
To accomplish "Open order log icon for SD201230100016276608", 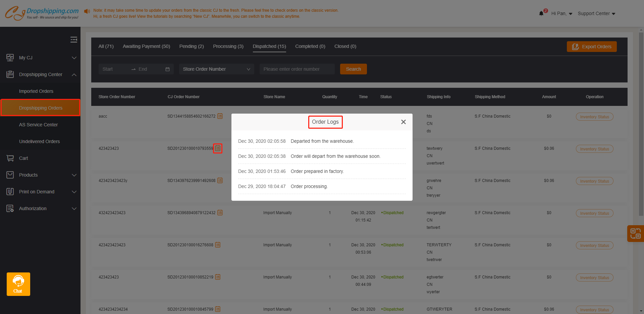I will 218,245.
